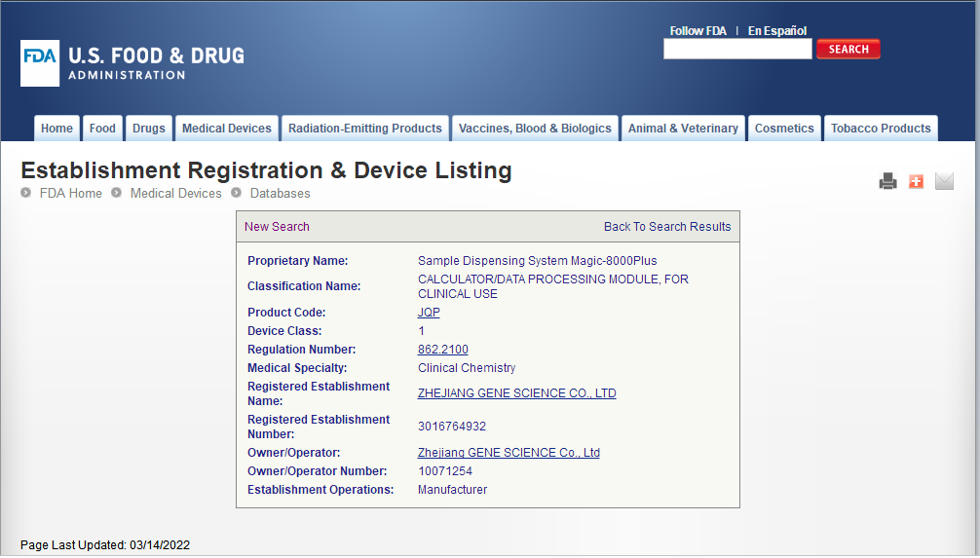Open the Tobacco Products tab
The height and width of the screenshot is (558, 980).
pyautogui.click(x=881, y=129)
